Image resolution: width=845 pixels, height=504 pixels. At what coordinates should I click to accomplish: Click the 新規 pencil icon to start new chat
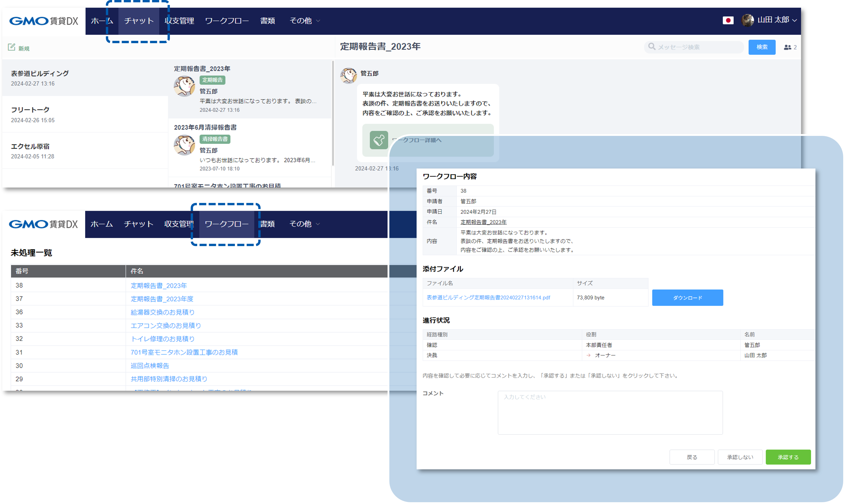12,47
